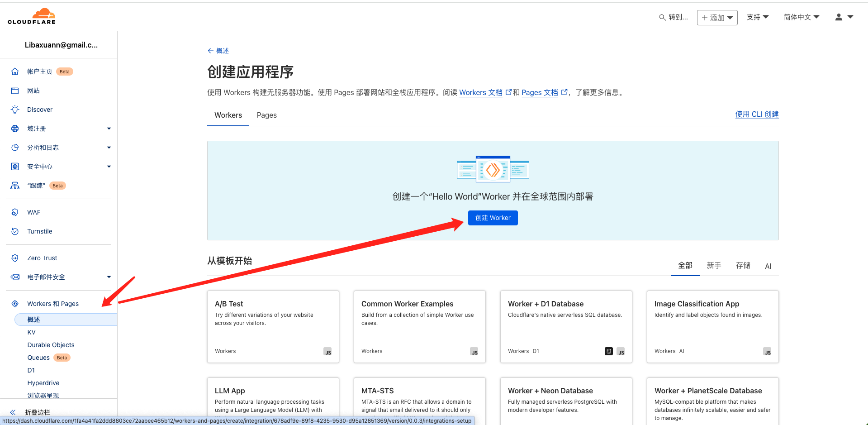Click the Zero Trust icon
This screenshot has height=425, width=868.
pos(15,258)
